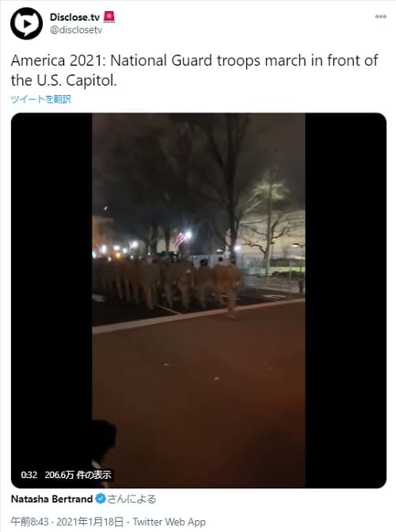The height and width of the screenshot is (532, 396).
Task: Click the Twitter Web App source link
Action: 169,522
